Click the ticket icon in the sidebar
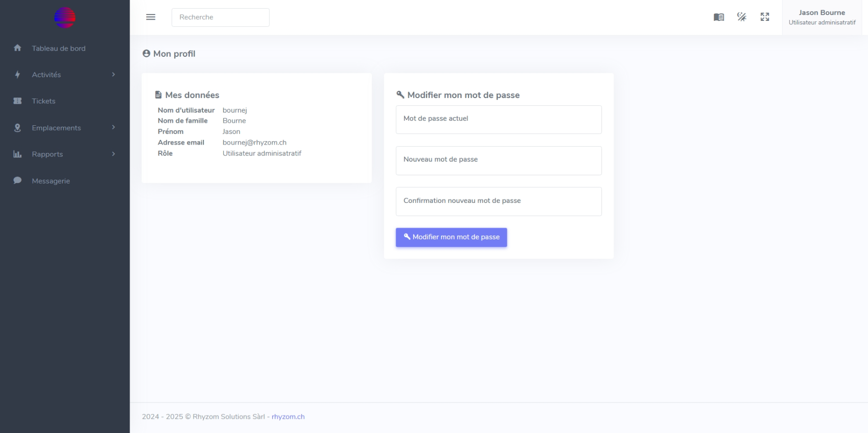This screenshot has height=433, width=868. [x=17, y=101]
